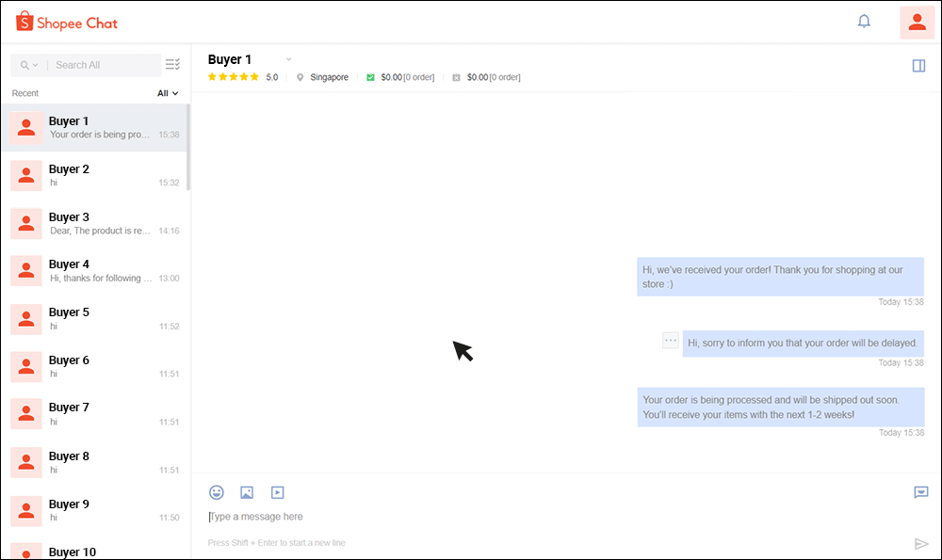Open the profile avatar in top right

[x=917, y=21]
